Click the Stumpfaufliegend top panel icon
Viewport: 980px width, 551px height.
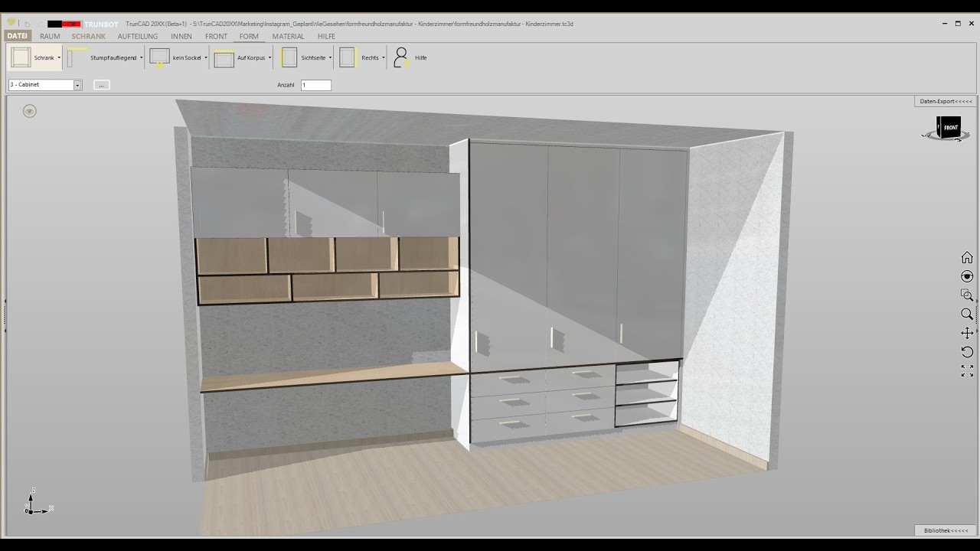[x=77, y=57]
